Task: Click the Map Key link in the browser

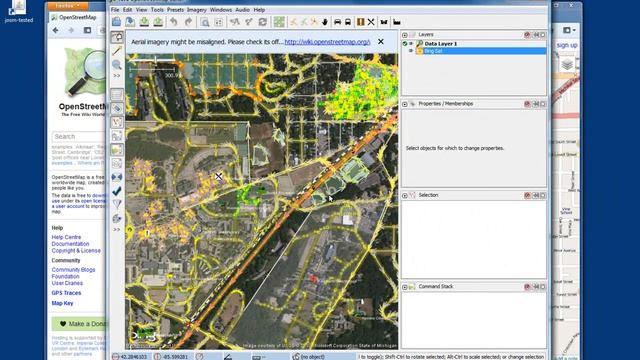Action: [62, 303]
